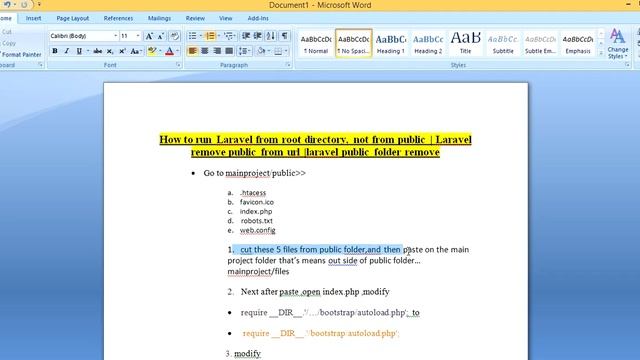Apply Heading 1 style
Viewport: 640px width, 360px height.
(391, 43)
